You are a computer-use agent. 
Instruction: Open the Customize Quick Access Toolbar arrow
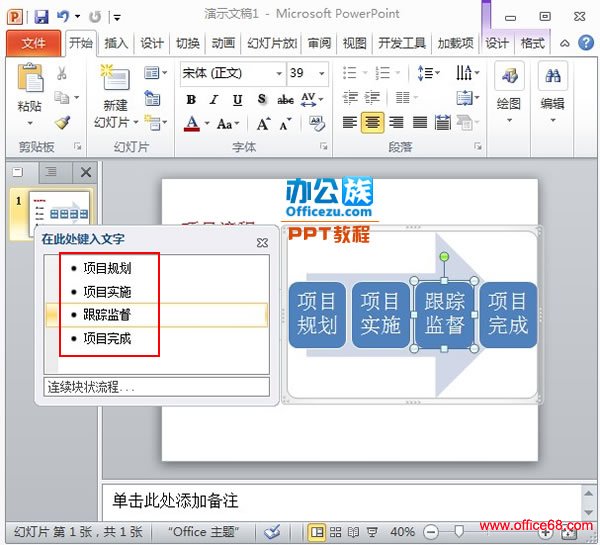117,18
